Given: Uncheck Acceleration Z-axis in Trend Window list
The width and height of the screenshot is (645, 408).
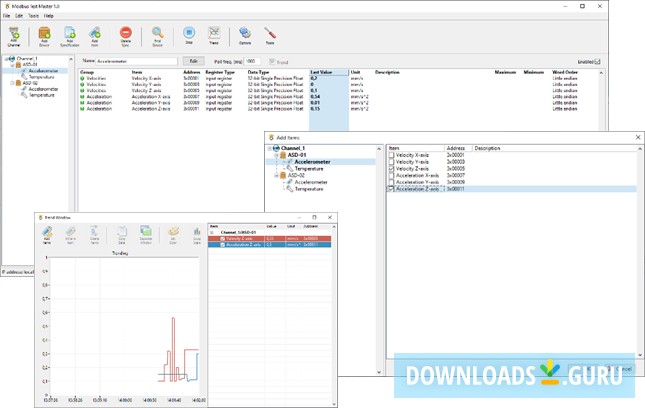Looking at the screenshot, I should [x=223, y=245].
